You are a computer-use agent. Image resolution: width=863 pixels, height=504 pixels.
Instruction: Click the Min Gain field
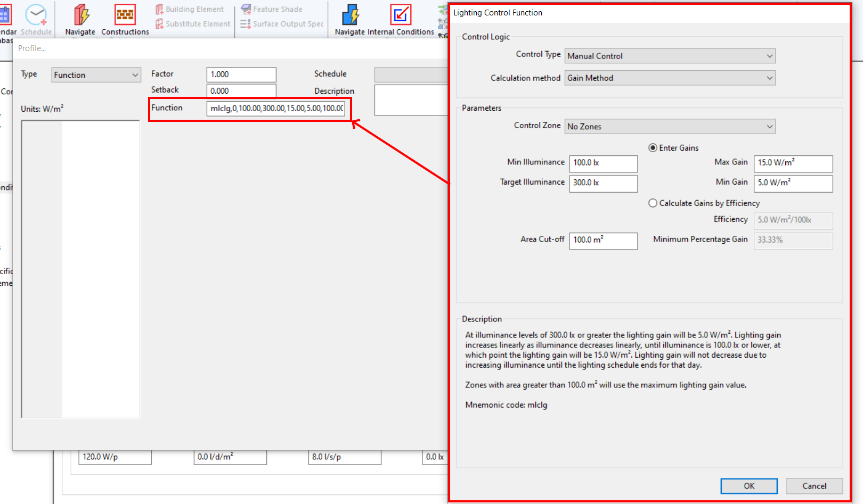pos(793,183)
